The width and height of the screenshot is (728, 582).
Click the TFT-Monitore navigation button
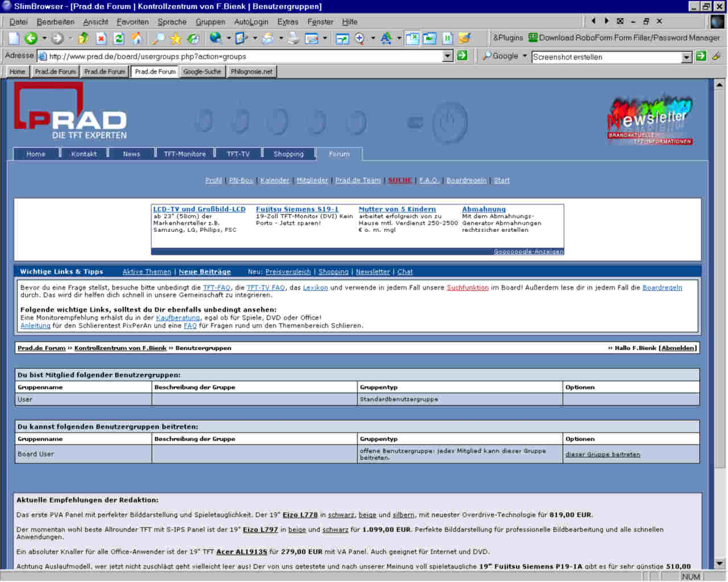click(185, 154)
